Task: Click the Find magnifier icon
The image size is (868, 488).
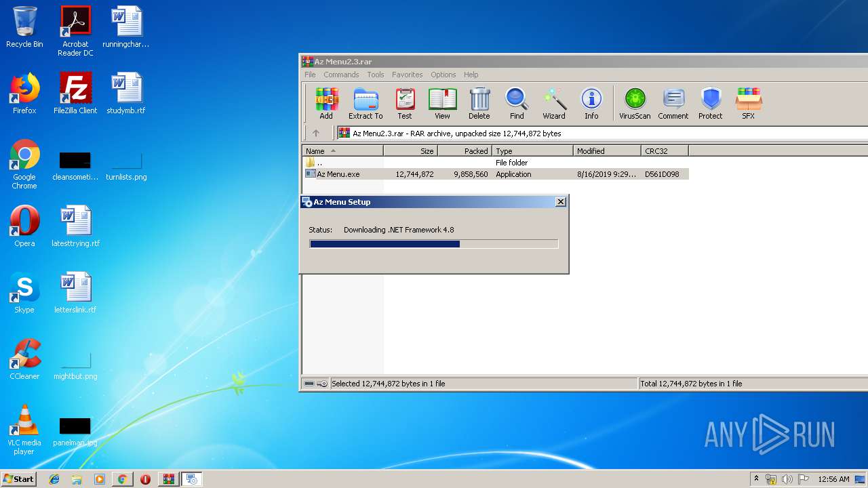Action: tap(517, 104)
